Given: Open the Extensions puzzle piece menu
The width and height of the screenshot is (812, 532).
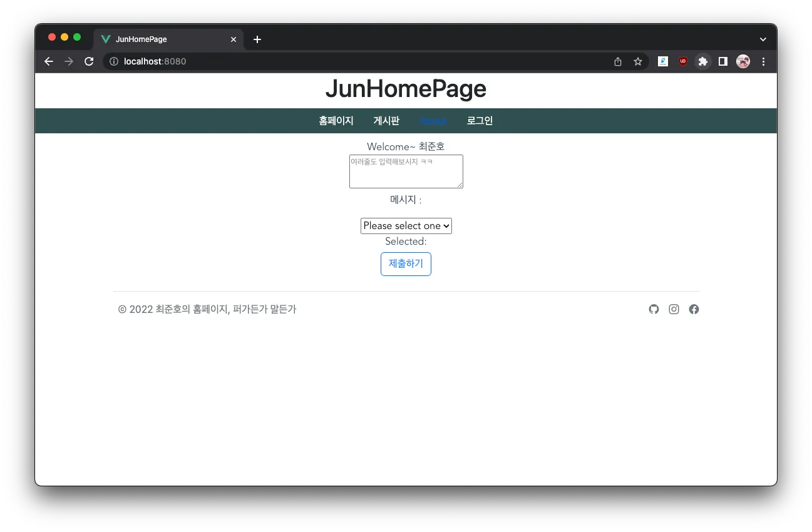Looking at the screenshot, I should pyautogui.click(x=703, y=61).
